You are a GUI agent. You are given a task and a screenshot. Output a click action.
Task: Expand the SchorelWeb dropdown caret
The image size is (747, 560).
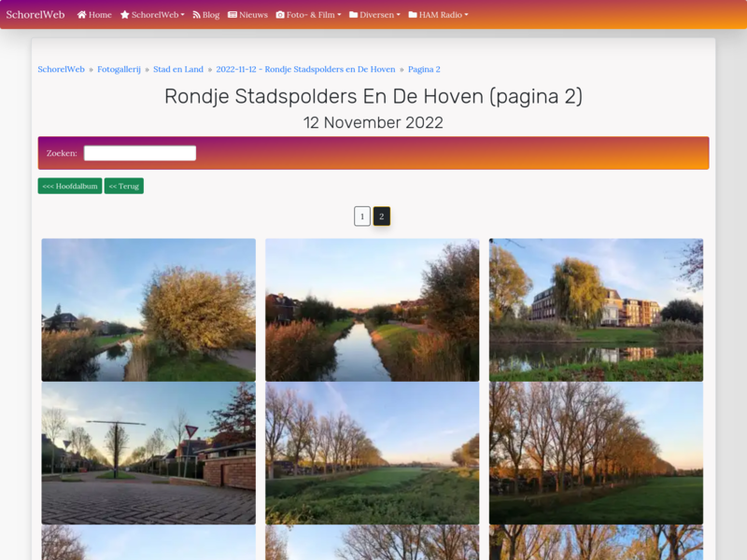pos(182,15)
